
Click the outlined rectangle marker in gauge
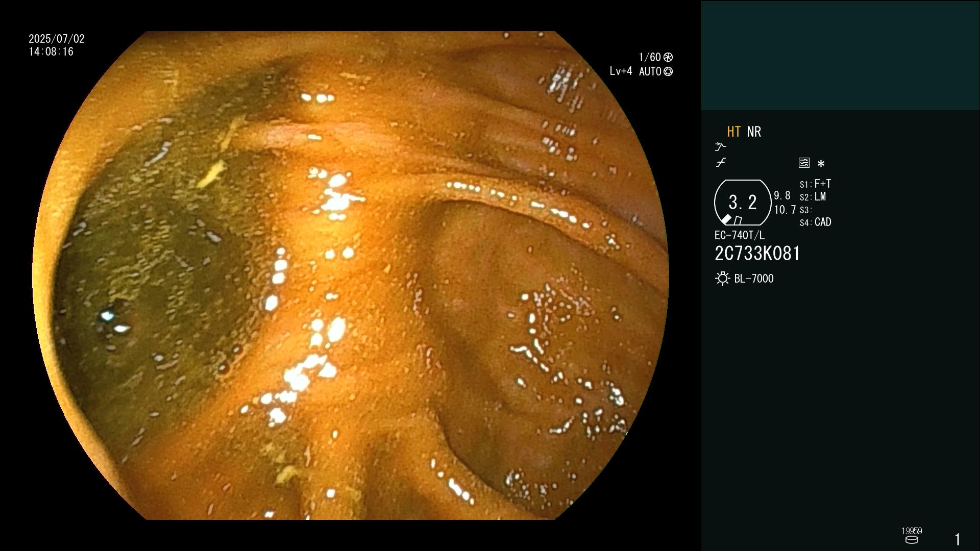(738, 220)
